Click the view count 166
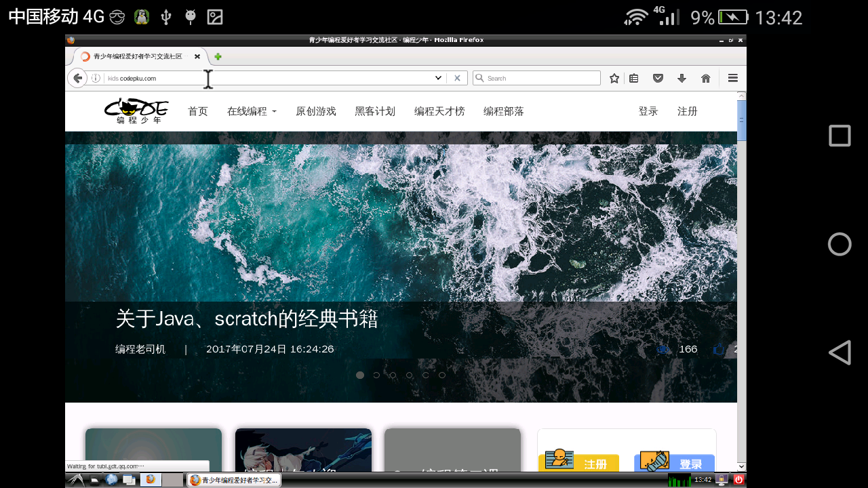 (688, 349)
